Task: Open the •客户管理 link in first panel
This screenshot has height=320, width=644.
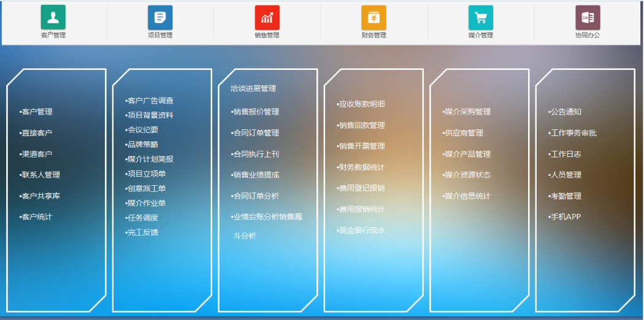Action: (x=36, y=112)
